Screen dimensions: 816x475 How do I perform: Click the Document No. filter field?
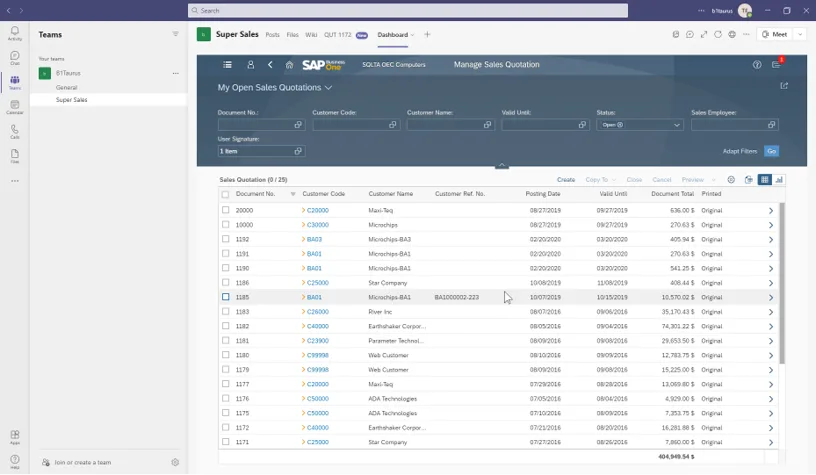tap(261, 125)
